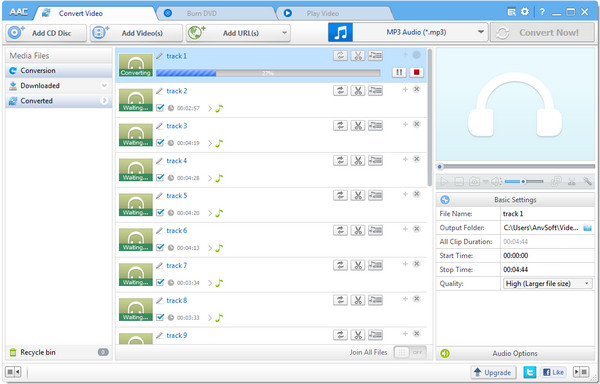600x384 pixels.
Task: Uncheck the track 7 checkbox
Action: pyautogui.click(x=160, y=282)
